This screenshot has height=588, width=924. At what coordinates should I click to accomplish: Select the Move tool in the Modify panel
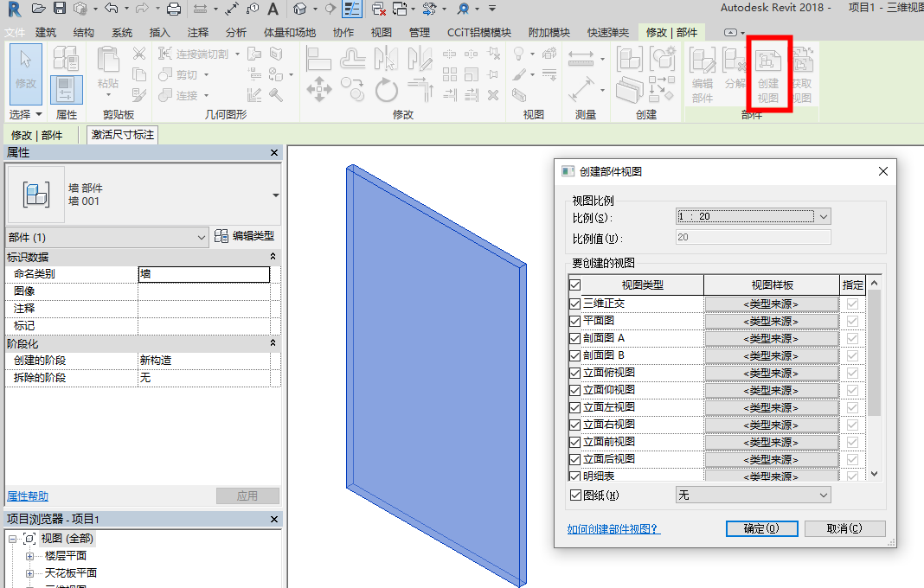click(x=318, y=90)
